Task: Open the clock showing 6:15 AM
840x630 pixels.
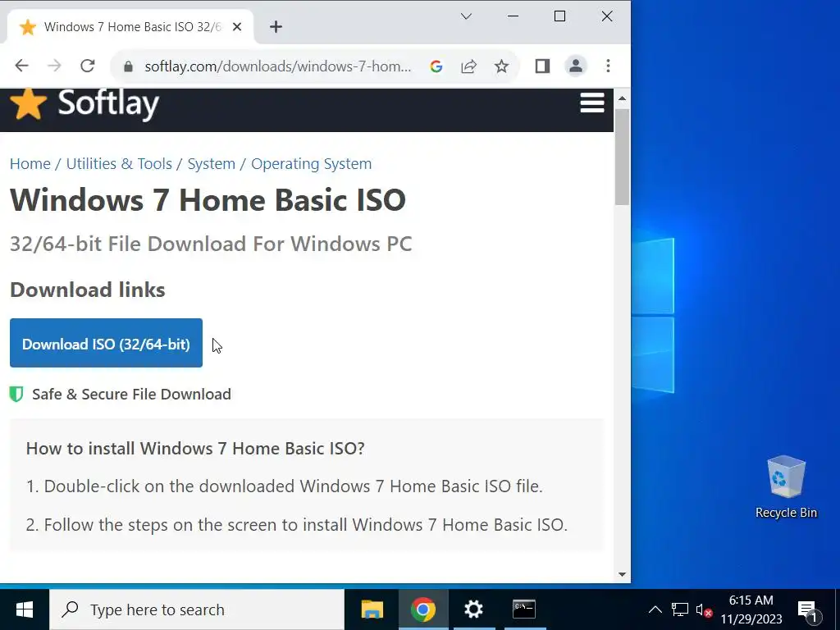Action: [x=751, y=609]
